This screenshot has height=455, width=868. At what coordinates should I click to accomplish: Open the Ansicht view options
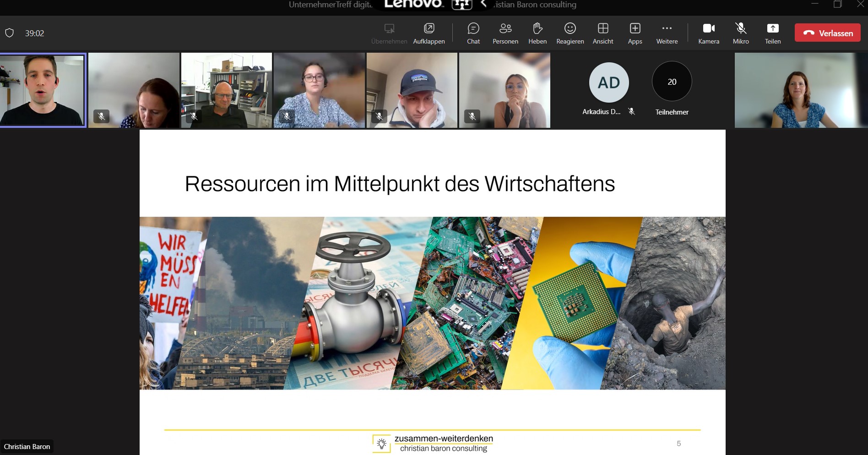(602, 33)
